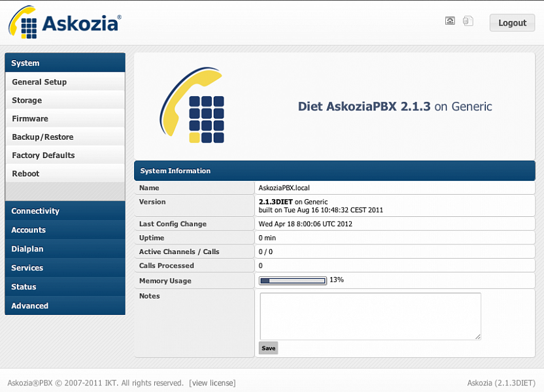Click the hostname value AskoziaPBX.local
This screenshot has width=544, height=392.
(x=284, y=188)
